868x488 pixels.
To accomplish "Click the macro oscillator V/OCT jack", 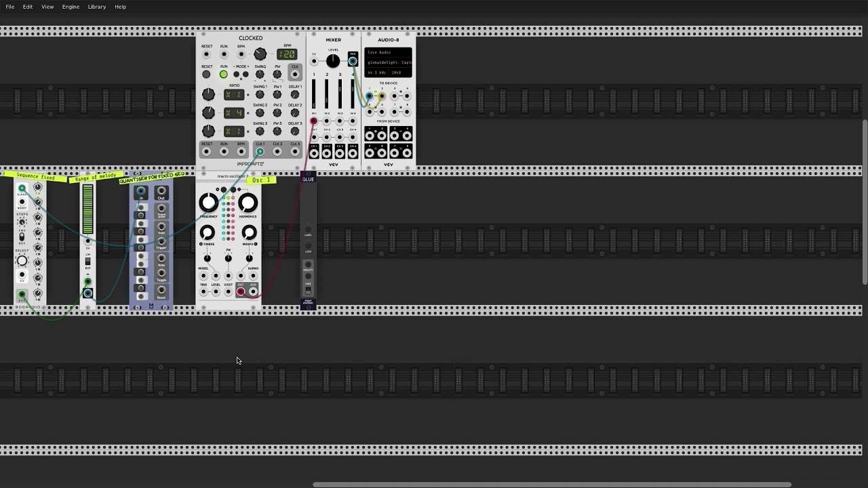I will pyautogui.click(x=228, y=292).
